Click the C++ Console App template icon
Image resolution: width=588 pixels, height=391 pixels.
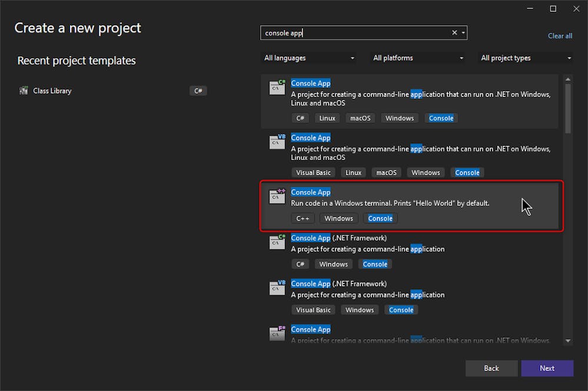click(277, 196)
